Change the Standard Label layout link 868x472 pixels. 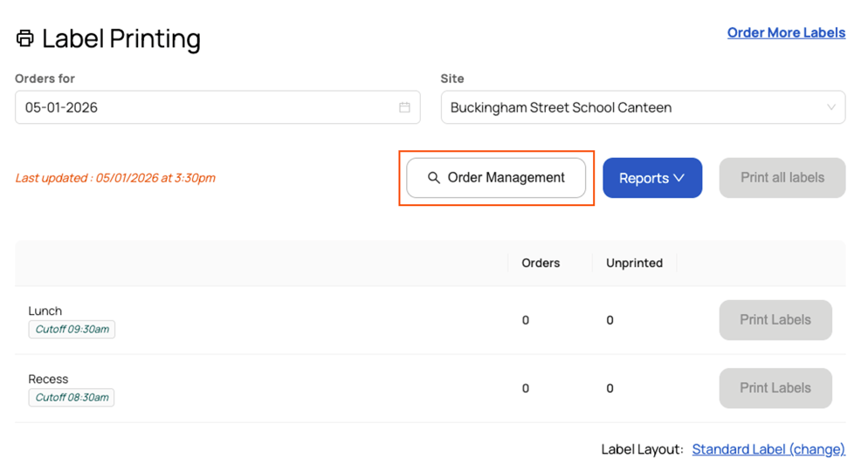(x=768, y=448)
